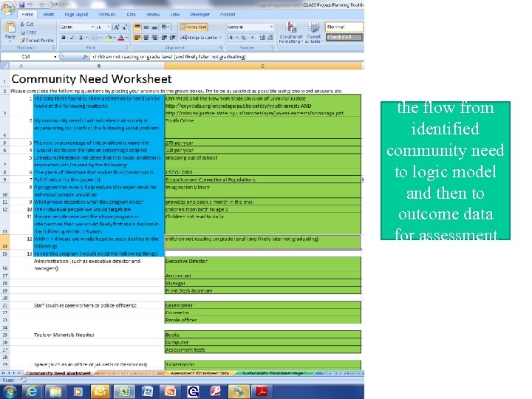This screenshot has height=399, width=532.
Task: Open the Data ribbon tab
Action: (x=131, y=15)
